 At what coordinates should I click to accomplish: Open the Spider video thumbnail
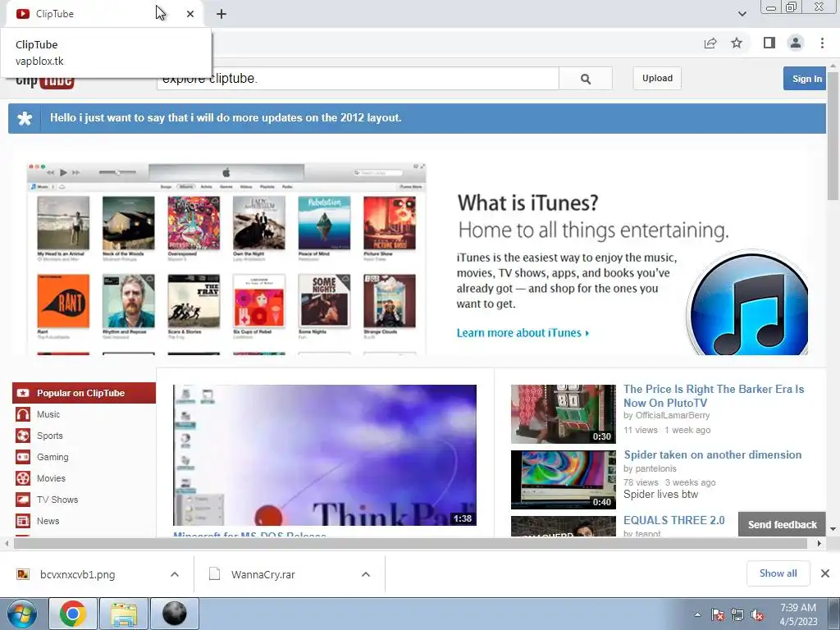pyautogui.click(x=563, y=480)
